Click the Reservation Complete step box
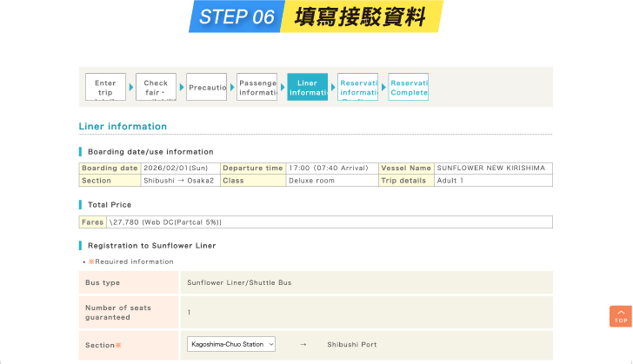633x364 pixels. 409,87
